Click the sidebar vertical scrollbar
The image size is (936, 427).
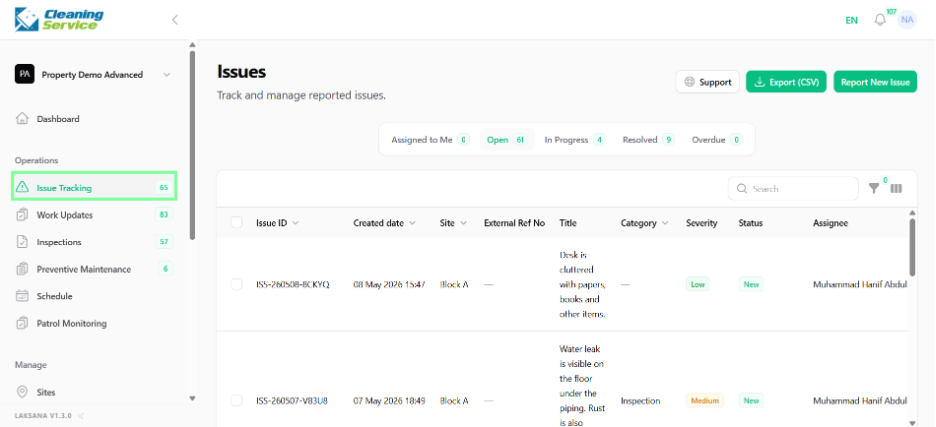(192, 143)
